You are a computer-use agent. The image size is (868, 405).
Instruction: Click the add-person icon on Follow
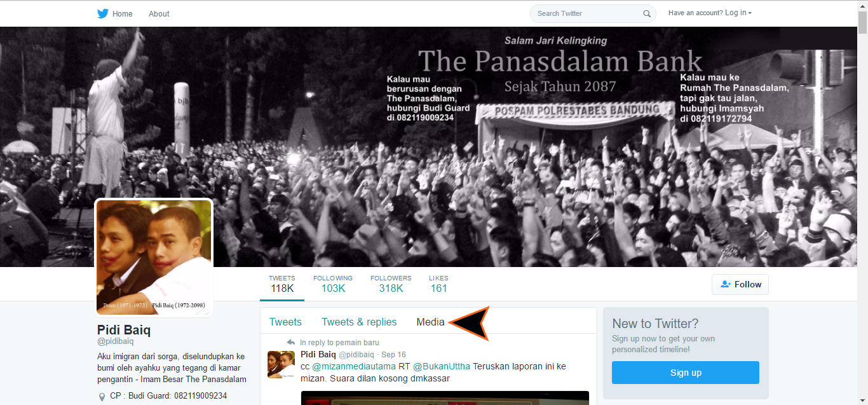[726, 284]
